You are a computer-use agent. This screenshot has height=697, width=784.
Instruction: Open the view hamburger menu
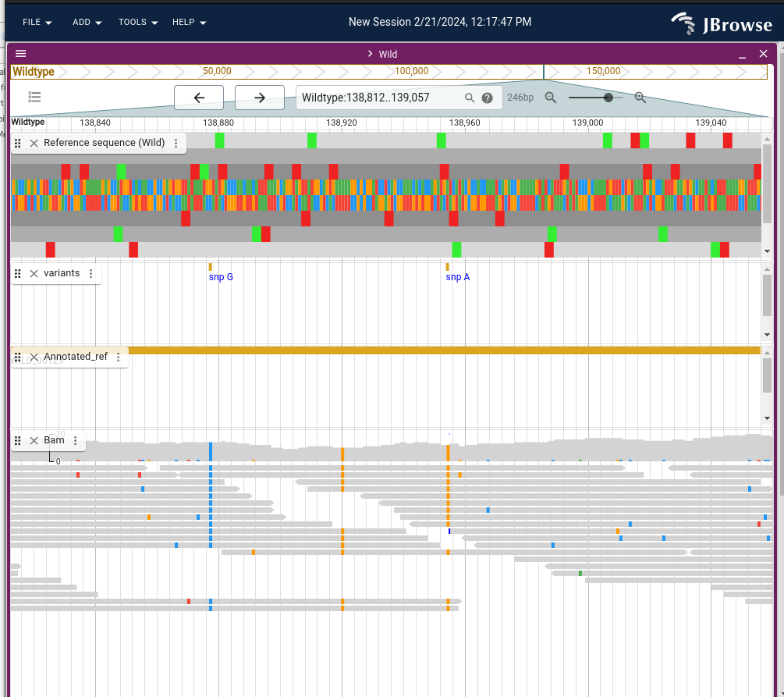click(20, 54)
